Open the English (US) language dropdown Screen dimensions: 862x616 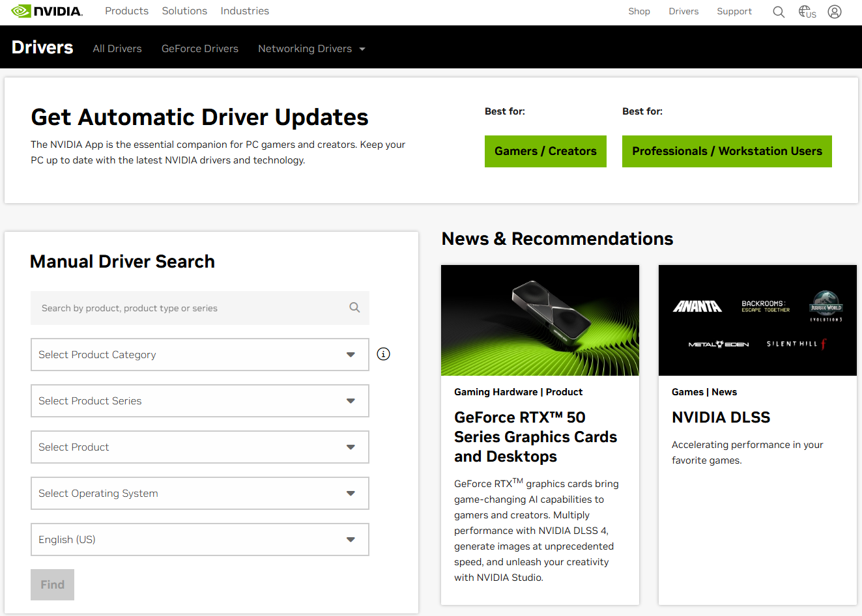pos(200,540)
